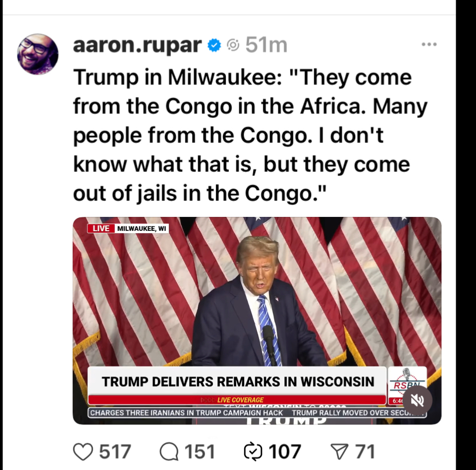Like the post with the heart icon
This screenshot has height=470, width=476.
[x=83, y=452]
